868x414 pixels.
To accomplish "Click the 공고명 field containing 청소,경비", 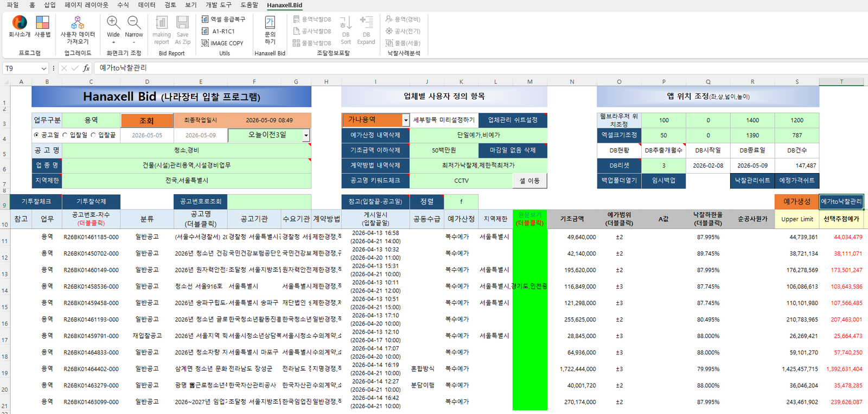I will pyautogui.click(x=187, y=150).
